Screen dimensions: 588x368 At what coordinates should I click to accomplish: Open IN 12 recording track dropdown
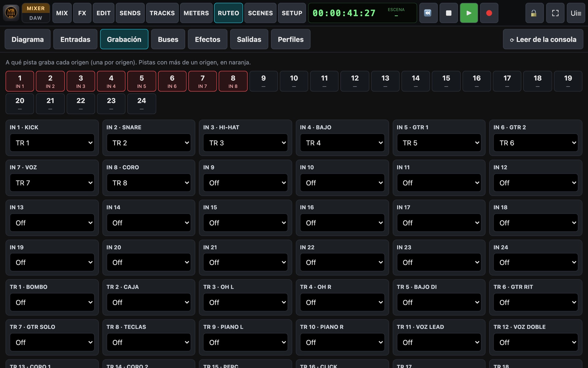536,183
